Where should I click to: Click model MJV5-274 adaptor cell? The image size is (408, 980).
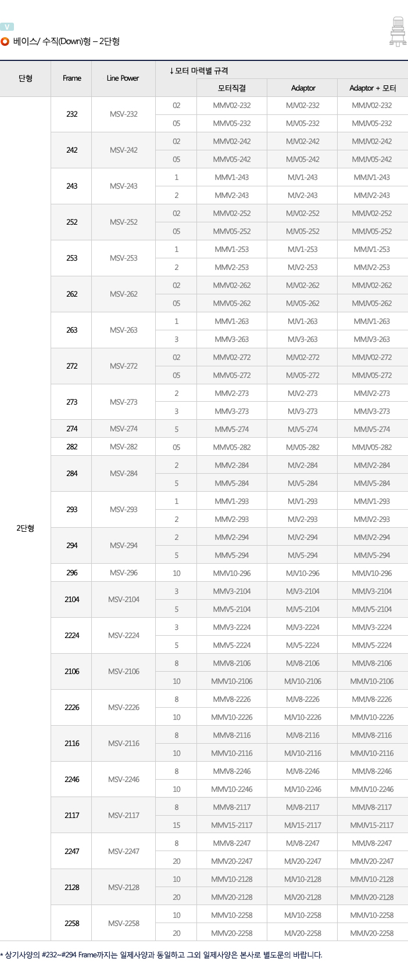(303, 429)
